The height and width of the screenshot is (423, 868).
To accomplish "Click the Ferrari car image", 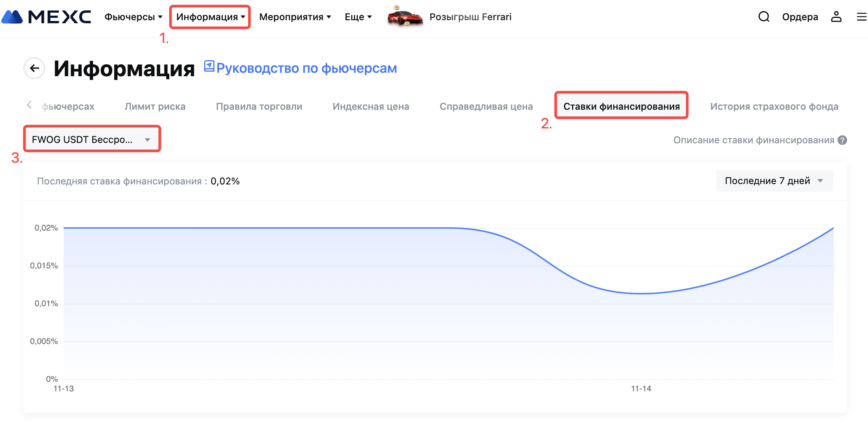I will click(404, 17).
